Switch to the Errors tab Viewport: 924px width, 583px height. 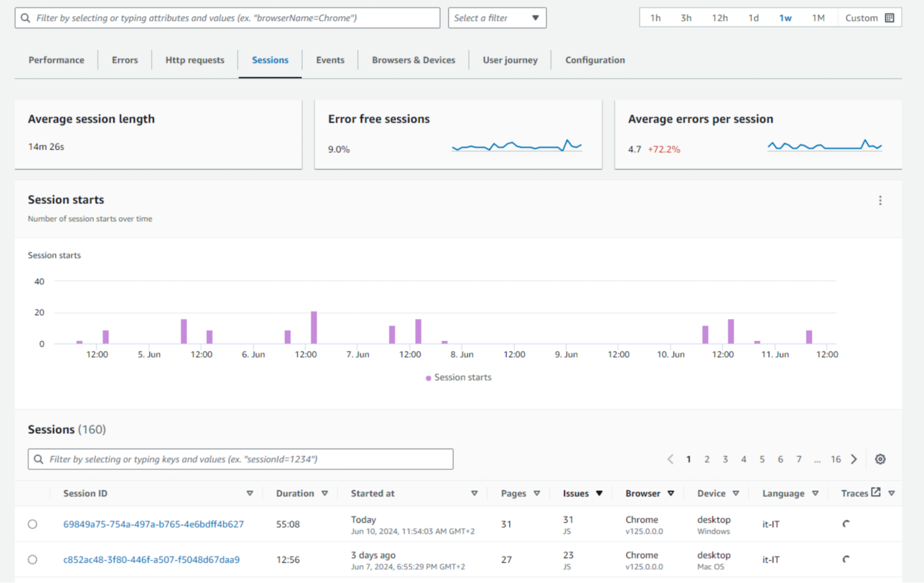[125, 60]
